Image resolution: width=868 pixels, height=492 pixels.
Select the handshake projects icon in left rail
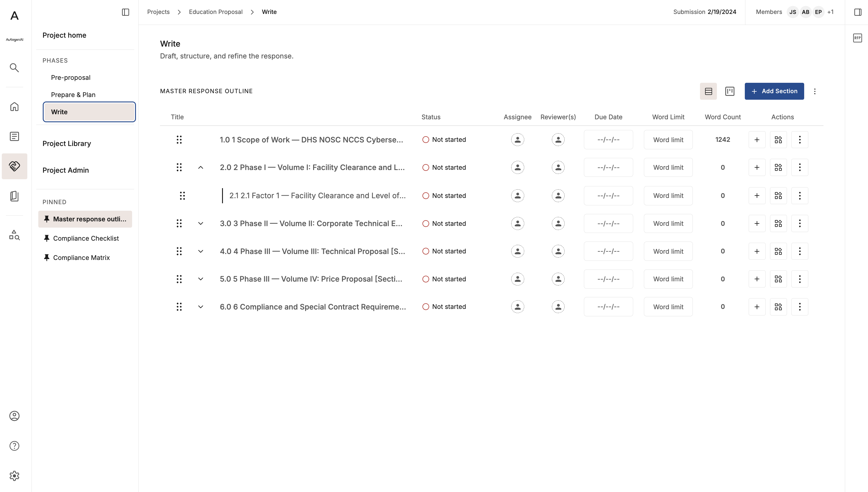pyautogui.click(x=15, y=166)
